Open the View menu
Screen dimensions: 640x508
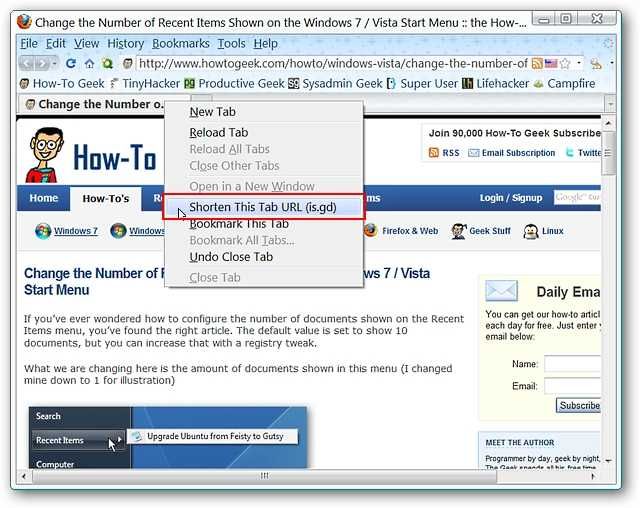(87, 43)
